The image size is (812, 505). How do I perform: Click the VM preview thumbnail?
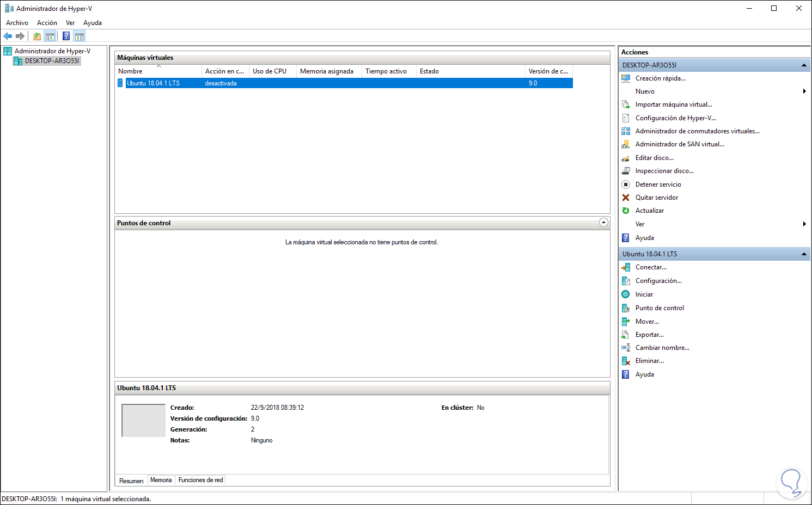pyautogui.click(x=144, y=420)
